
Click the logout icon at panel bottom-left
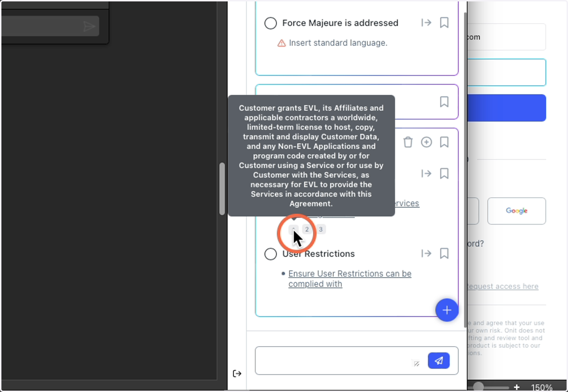point(237,374)
